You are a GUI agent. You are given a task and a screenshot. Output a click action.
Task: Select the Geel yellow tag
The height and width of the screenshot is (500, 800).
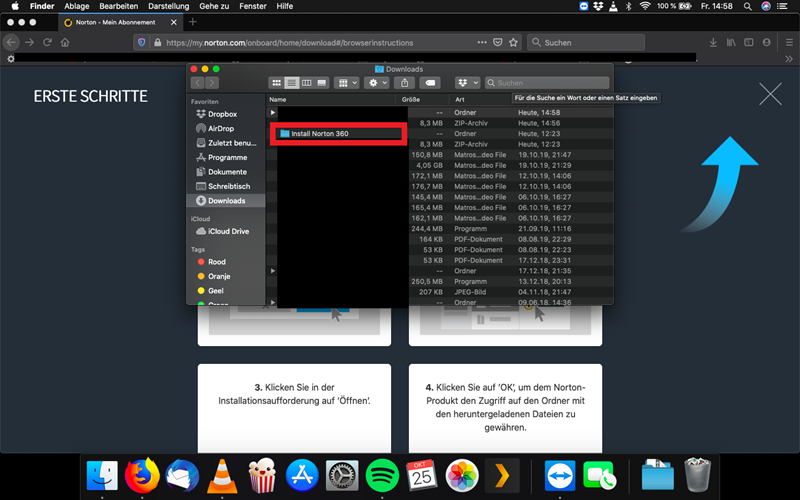click(211, 291)
